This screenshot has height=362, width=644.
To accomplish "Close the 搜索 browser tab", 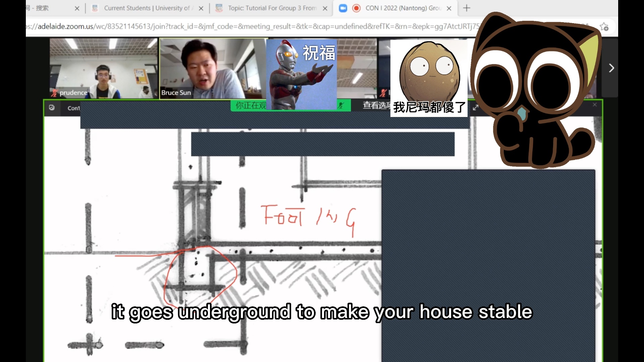I will (x=77, y=8).
